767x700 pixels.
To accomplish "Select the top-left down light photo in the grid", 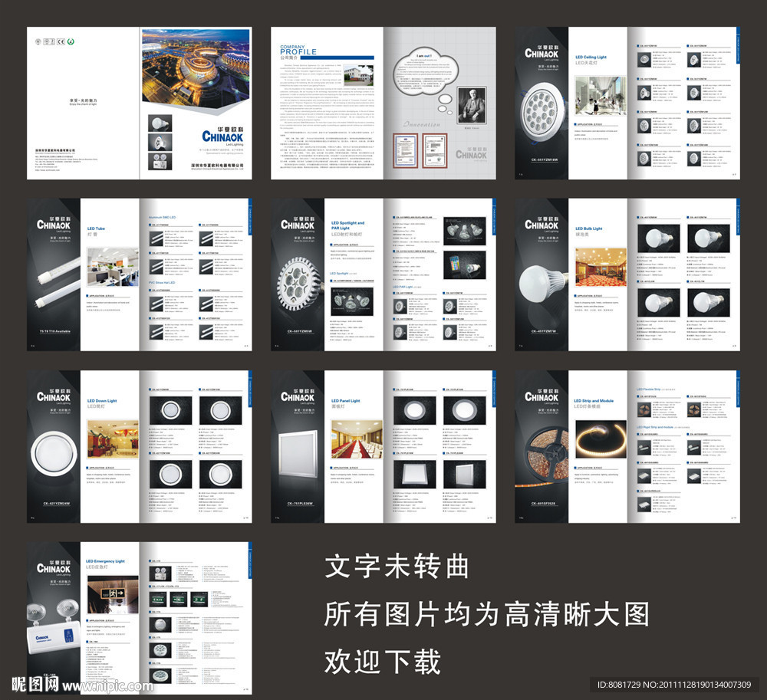I will tap(170, 411).
